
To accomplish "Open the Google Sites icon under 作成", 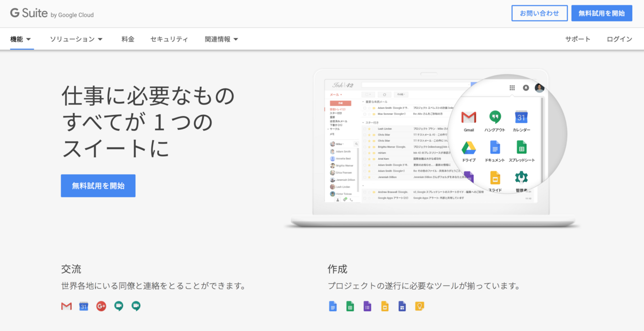I will coord(402,306).
